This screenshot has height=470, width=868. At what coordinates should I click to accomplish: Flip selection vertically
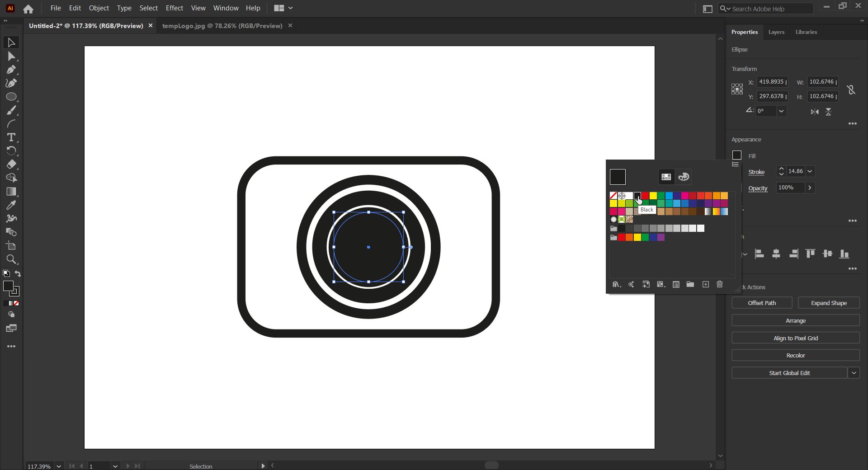tap(828, 112)
